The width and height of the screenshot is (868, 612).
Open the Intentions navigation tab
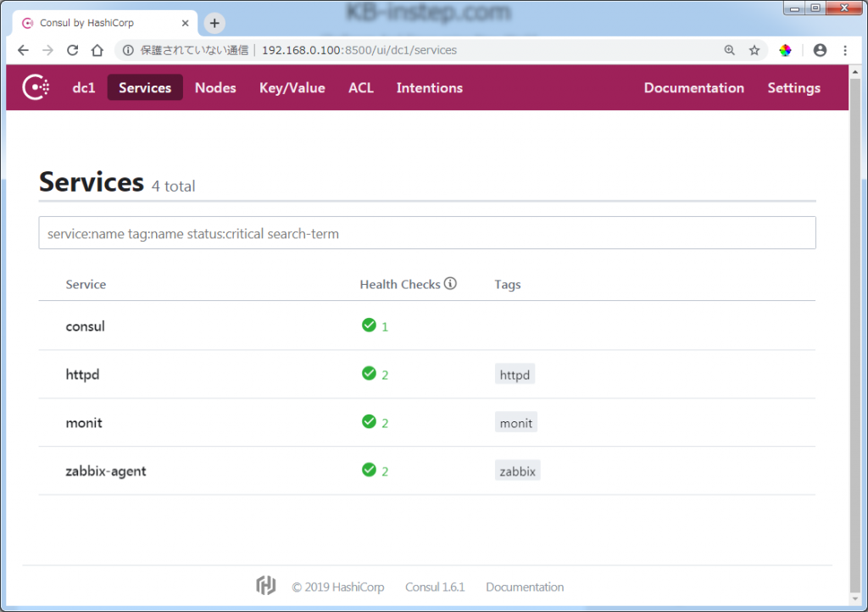click(430, 88)
